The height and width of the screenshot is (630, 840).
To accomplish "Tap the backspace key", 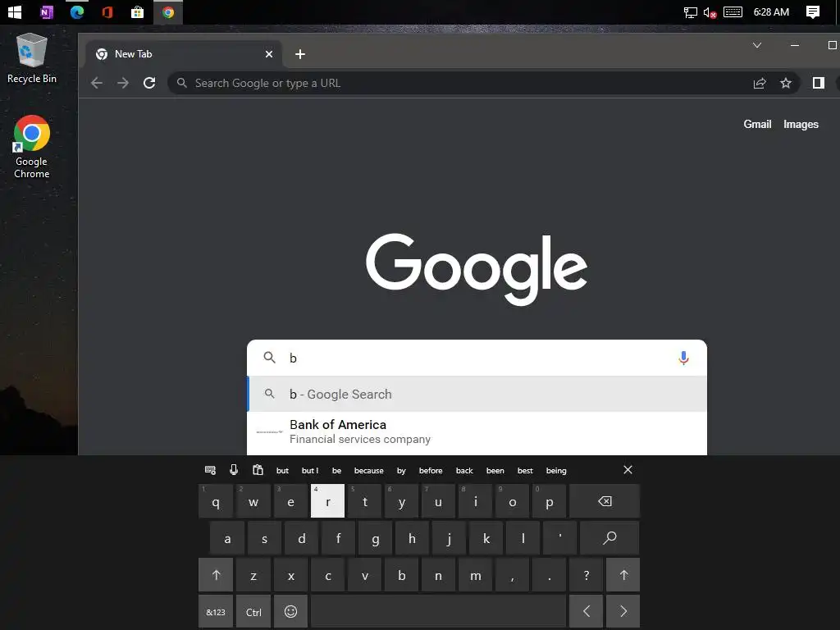I will point(605,501).
